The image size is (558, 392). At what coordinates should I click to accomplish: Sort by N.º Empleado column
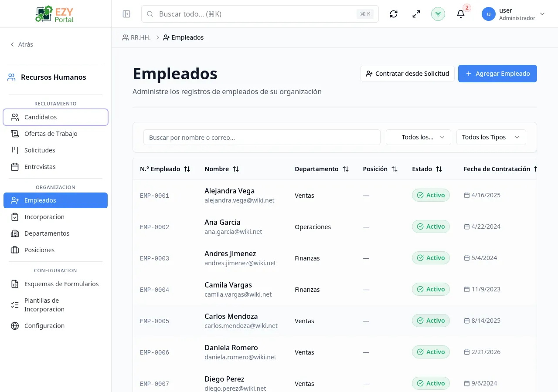click(x=165, y=169)
